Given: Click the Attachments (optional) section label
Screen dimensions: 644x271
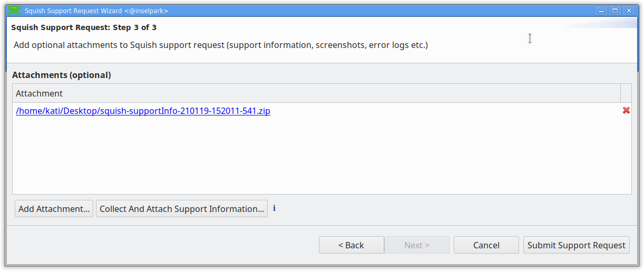Looking at the screenshot, I should click(x=62, y=75).
